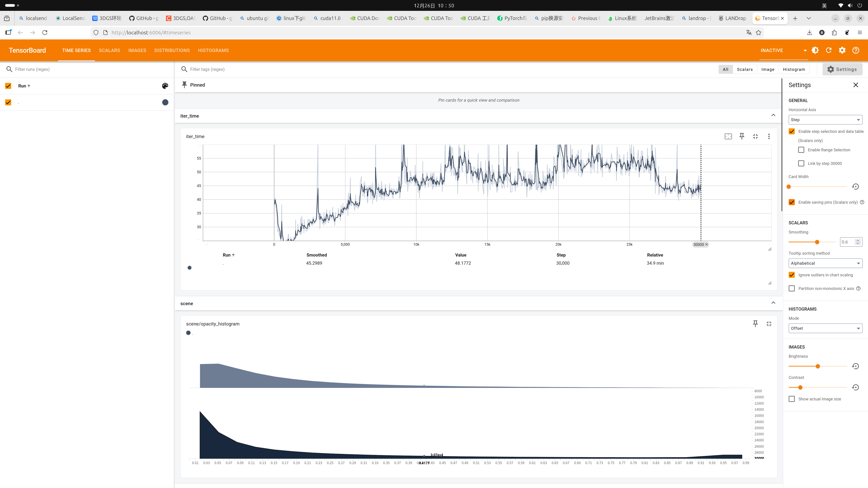The height and width of the screenshot is (488, 868).
Task: Enable Show actual image size
Action: click(x=792, y=399)
